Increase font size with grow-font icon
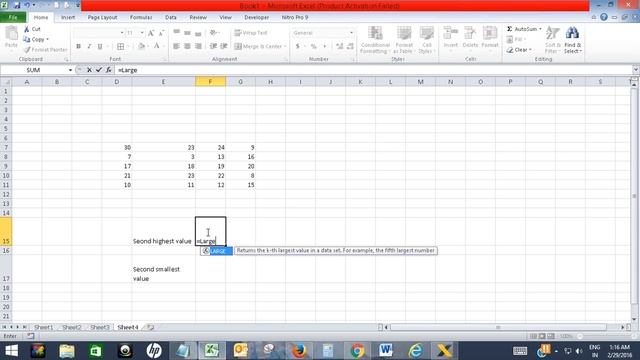The width and height of the screenshot is (640, 360). (151, 33)
